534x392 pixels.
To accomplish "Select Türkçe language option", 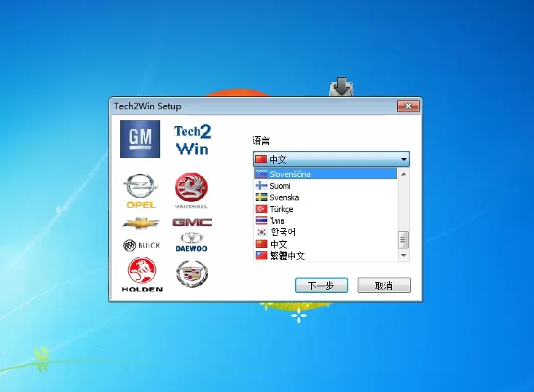I will click(x=326, y=209).
